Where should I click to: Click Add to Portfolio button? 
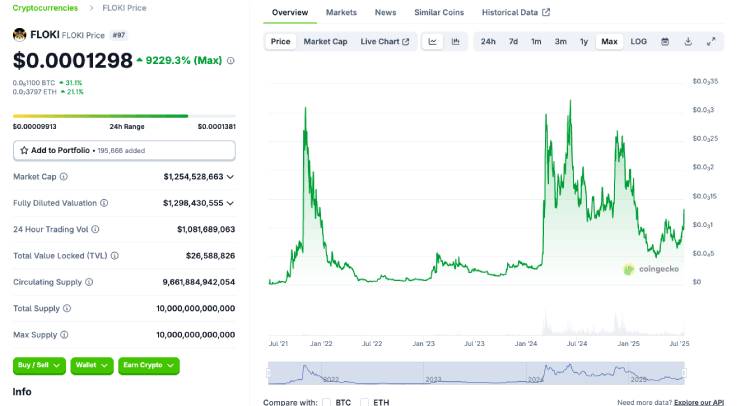pyautogui.click(x=124, y=150)
